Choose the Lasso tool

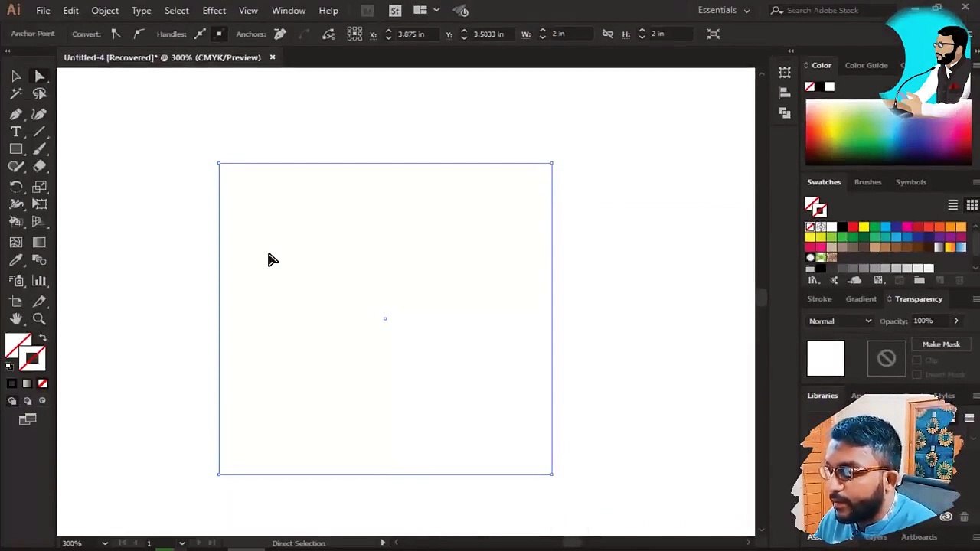click(39, 93)
